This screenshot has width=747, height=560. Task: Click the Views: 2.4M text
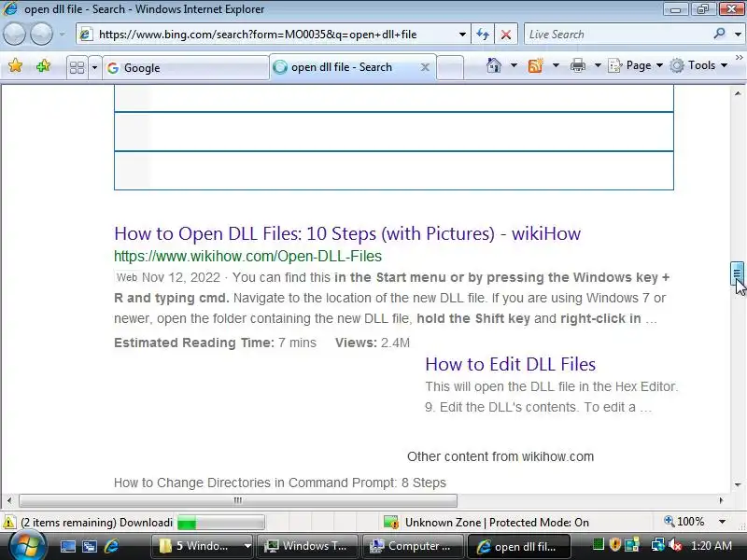[x=372, y=343]
